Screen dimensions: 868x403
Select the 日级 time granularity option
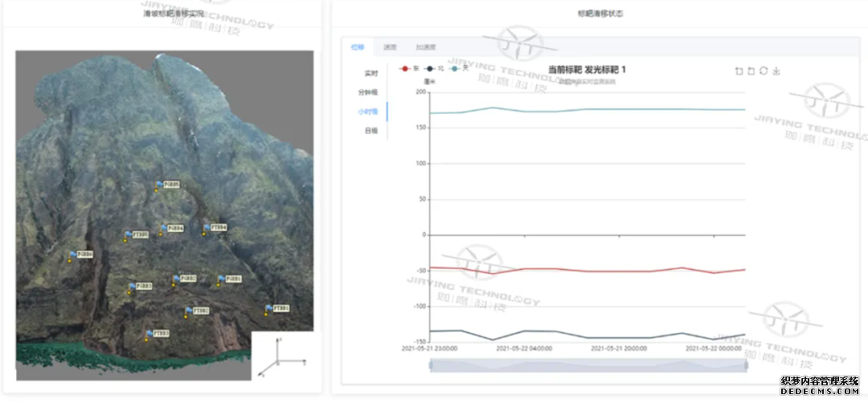tap(371, 130)
